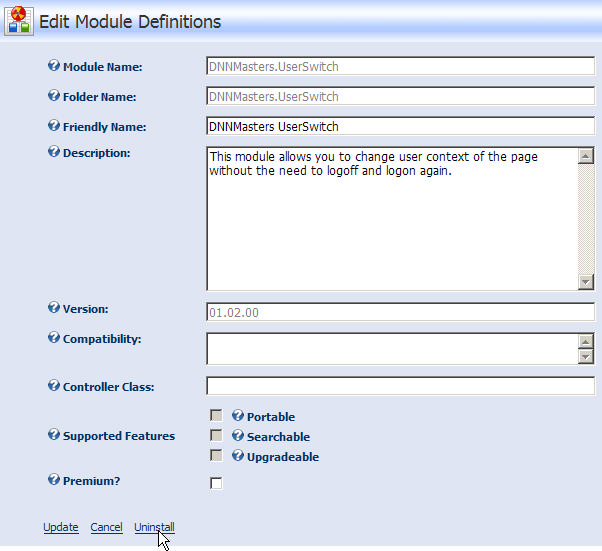
Task: Toggle the Upgradeable checkbox
Action: [x=216, y=455]
